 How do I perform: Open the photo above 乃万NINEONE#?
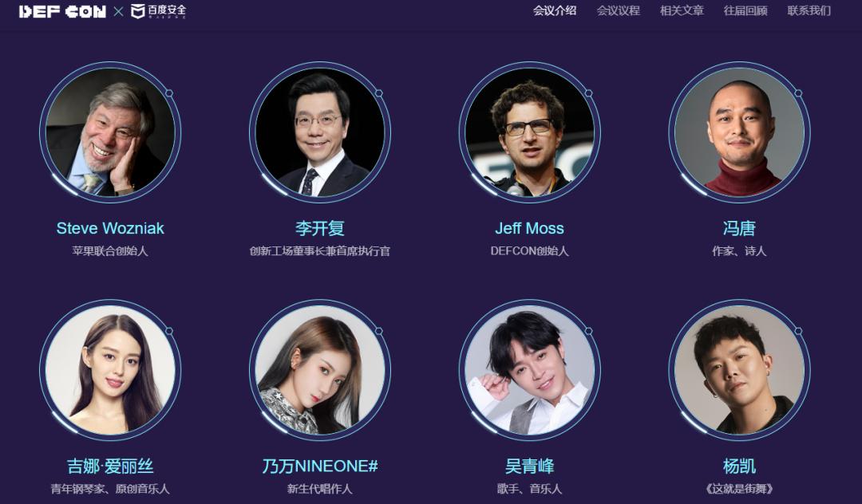[x=320, y=369]
